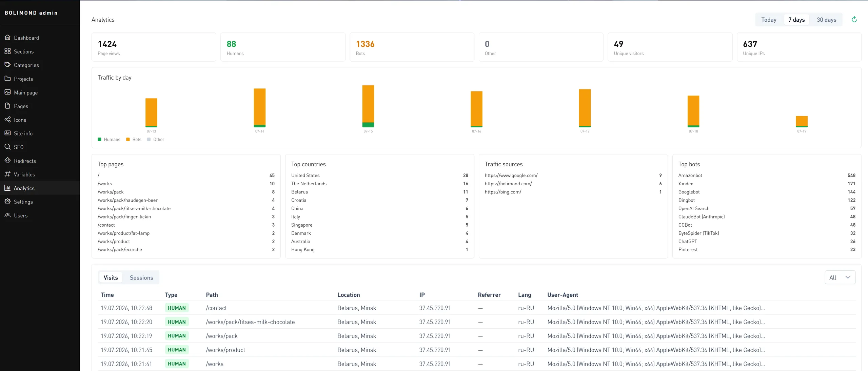
Task: Click the Main page image icon
Action: pyautogui.click(x=7, y=92)
